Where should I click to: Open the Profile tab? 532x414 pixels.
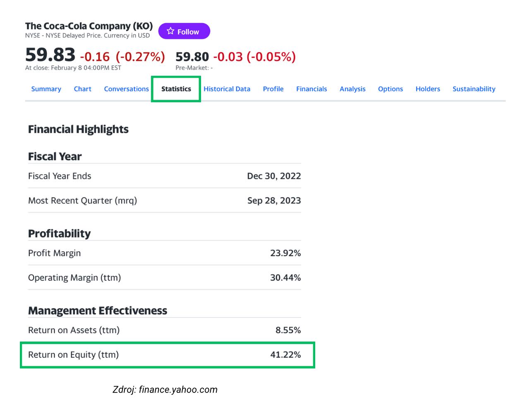[273, 89]
